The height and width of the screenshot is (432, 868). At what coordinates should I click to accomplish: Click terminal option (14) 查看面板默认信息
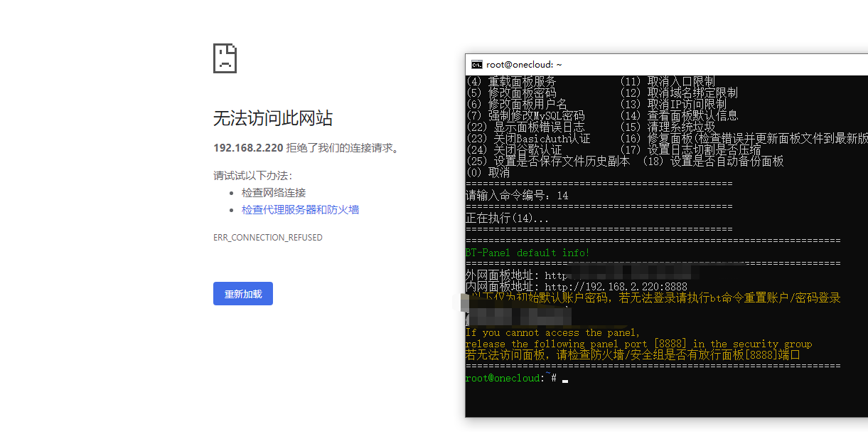[x=679, y=115]
